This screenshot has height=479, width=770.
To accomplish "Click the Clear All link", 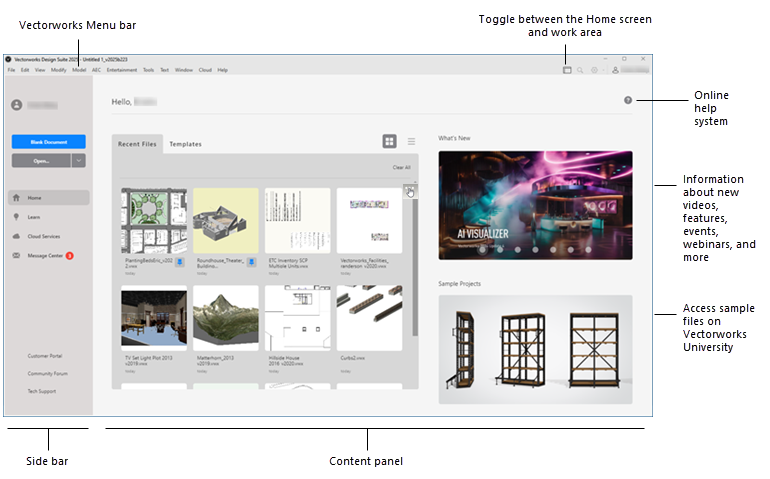I will pyautogui.click(x=400, y=168).
